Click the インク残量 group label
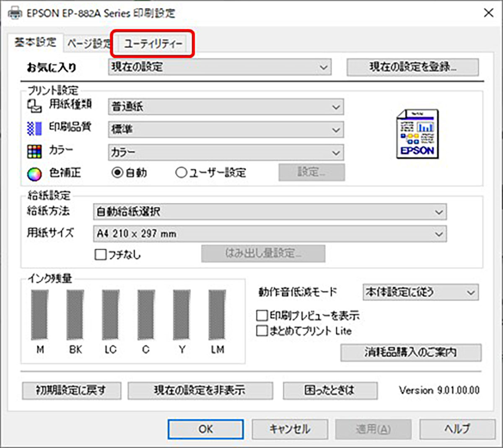The height and width of the screenshot is (448, 503). pyautogui.click(x=50, y=278)
